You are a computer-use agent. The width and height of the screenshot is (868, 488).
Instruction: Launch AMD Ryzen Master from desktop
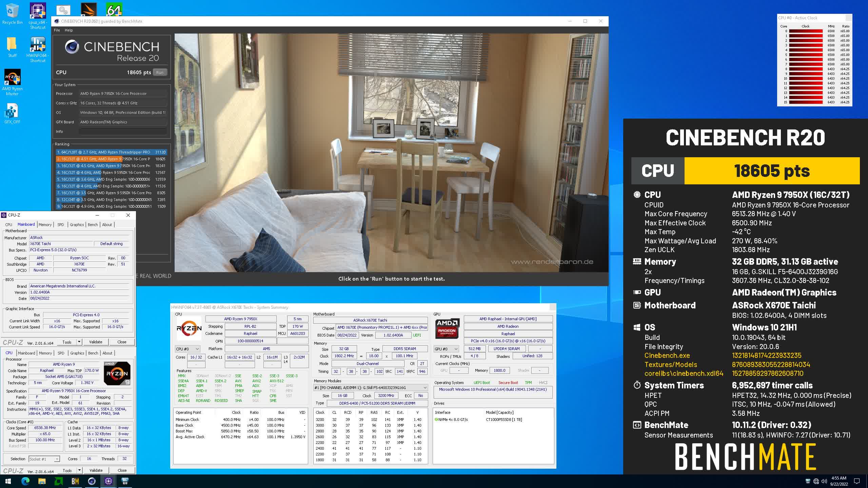[12, 82]
